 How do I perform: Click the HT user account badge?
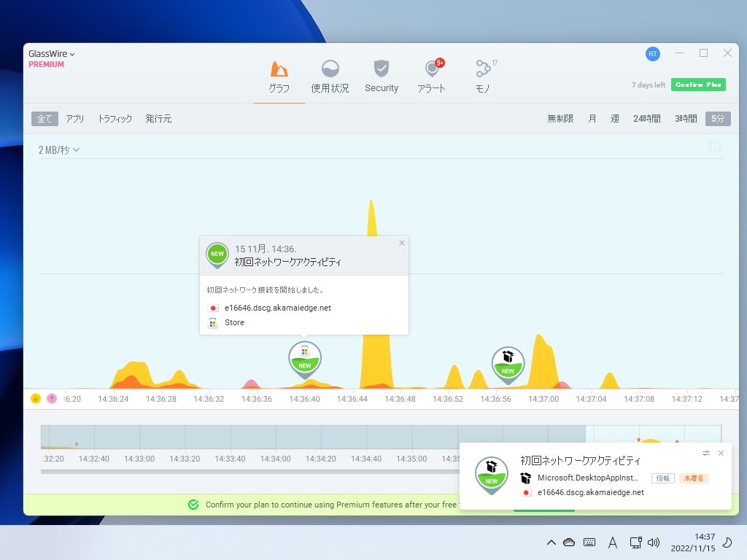tap(652, 53)
